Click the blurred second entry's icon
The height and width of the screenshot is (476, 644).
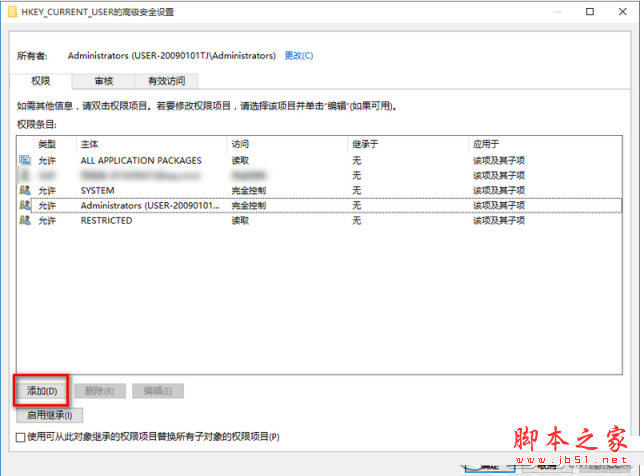[x=24, y=175]
